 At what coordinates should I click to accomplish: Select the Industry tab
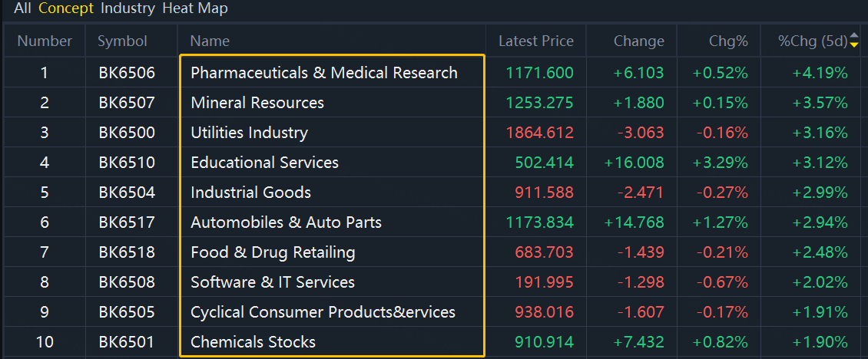click(128, 8)
